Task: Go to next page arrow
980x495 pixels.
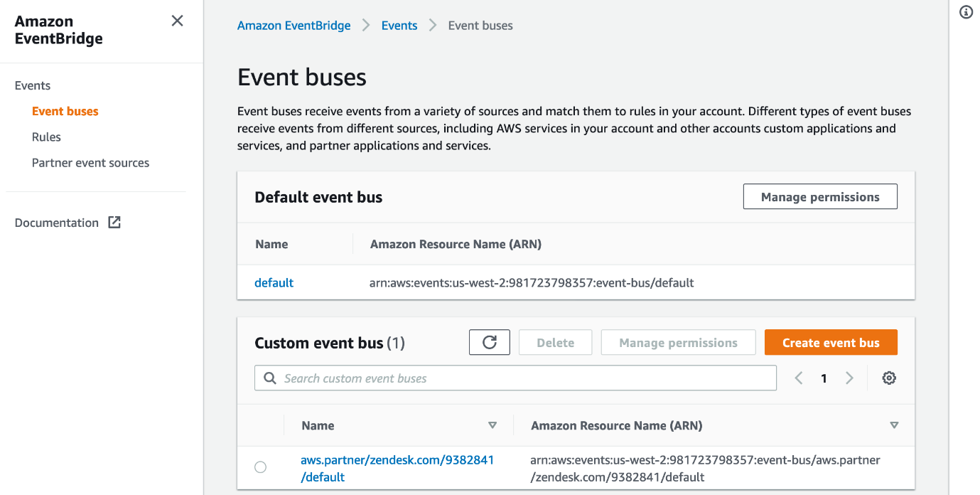Action: click(849, 378)
